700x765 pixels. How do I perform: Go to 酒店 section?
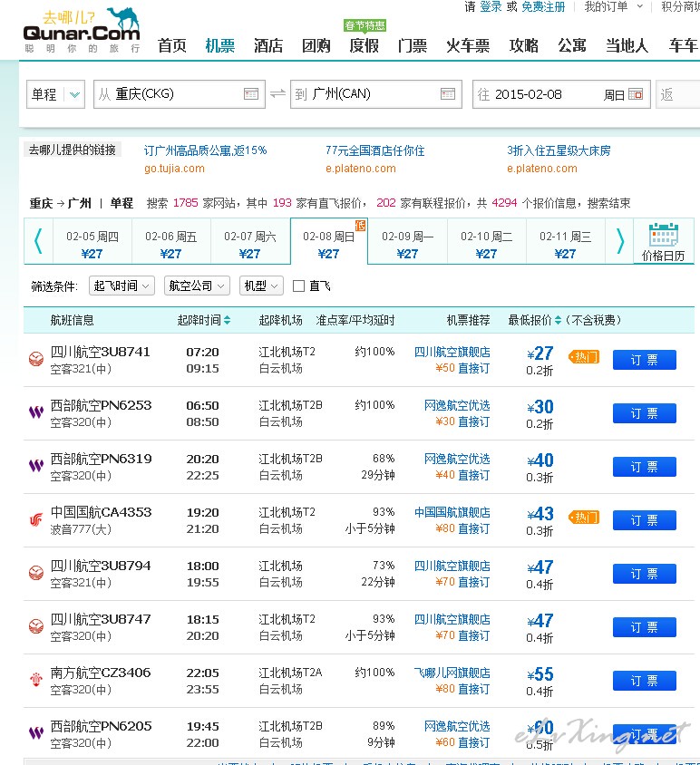pos(268,46)
